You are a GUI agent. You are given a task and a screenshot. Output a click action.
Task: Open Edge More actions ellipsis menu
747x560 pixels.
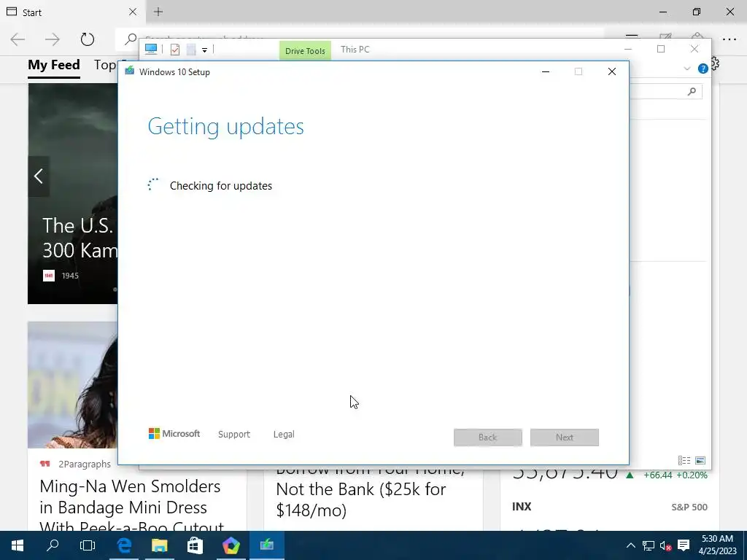(x=729, y=39)
